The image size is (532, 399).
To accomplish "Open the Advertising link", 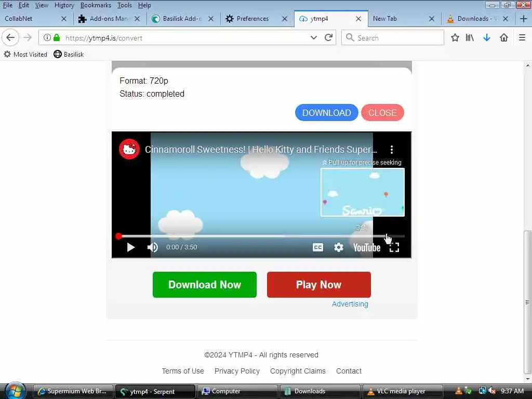I will coord(350,304).
